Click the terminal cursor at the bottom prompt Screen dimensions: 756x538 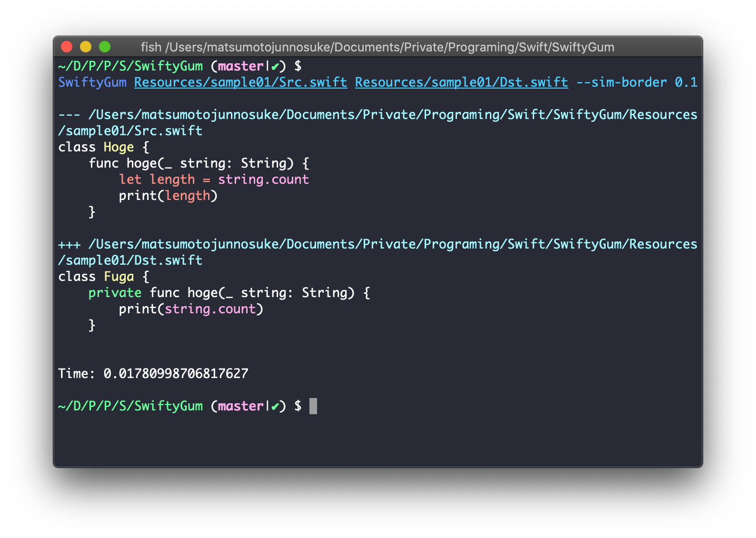click(313, 406)
